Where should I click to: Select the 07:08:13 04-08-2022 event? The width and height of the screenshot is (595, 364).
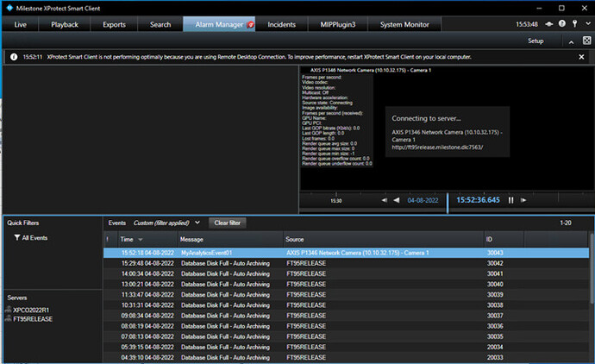pyautogui.click(x=346, y=336)
